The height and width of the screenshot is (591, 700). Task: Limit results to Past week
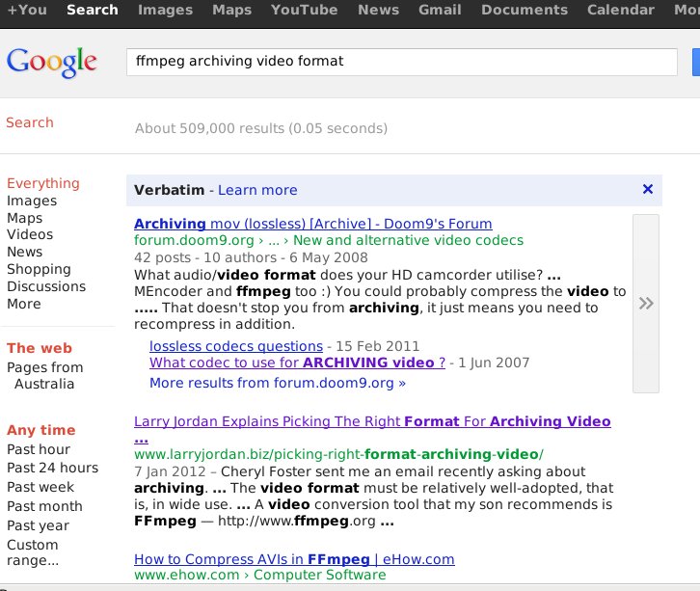click(40, 487)
